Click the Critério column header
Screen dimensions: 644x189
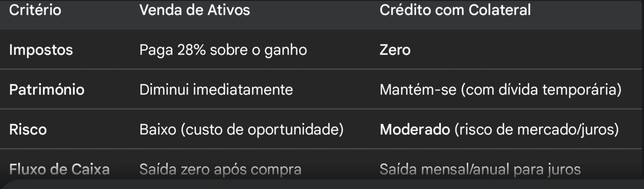tap(35, 10)
